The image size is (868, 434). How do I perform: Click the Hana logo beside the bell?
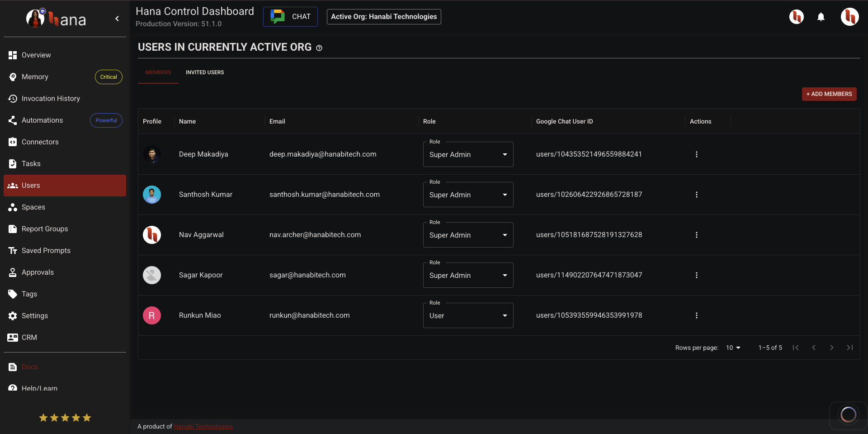(x=797, y=17)
